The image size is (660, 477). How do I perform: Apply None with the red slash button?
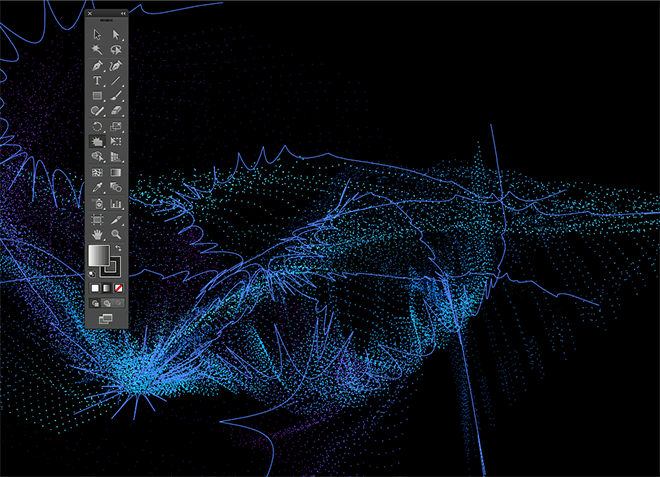(118, 288)
